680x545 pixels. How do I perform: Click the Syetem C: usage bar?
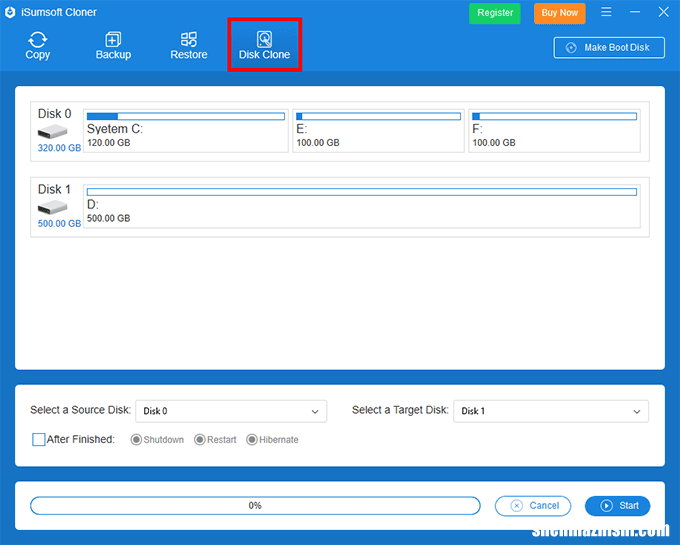point(186,116)
